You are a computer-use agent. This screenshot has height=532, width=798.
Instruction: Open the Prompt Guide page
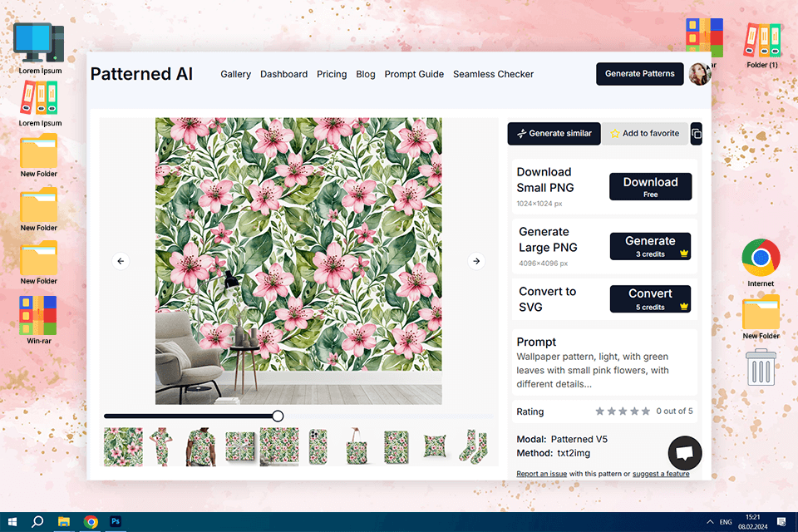click(x=414, y=74)
